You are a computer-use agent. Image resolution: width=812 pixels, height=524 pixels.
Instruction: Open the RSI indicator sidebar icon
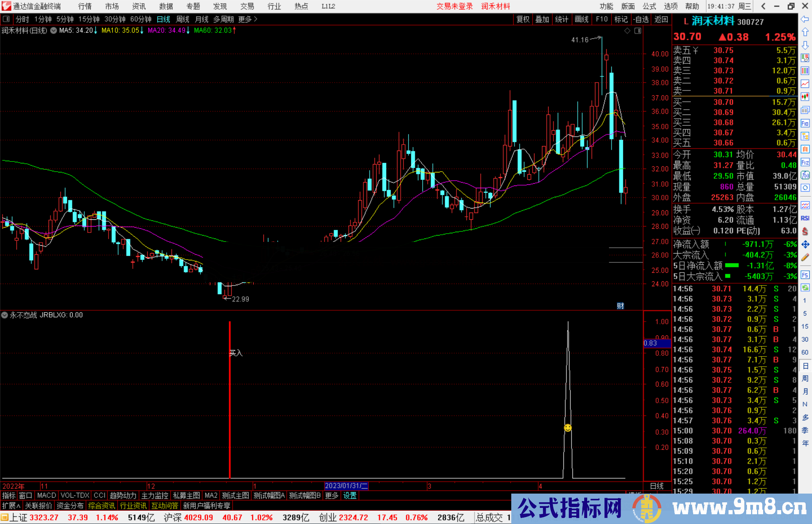pyautogui.click(x=805, y=218)
